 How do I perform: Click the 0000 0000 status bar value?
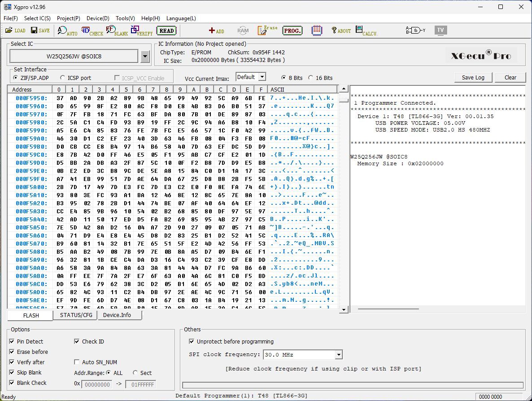coord(490,397)
